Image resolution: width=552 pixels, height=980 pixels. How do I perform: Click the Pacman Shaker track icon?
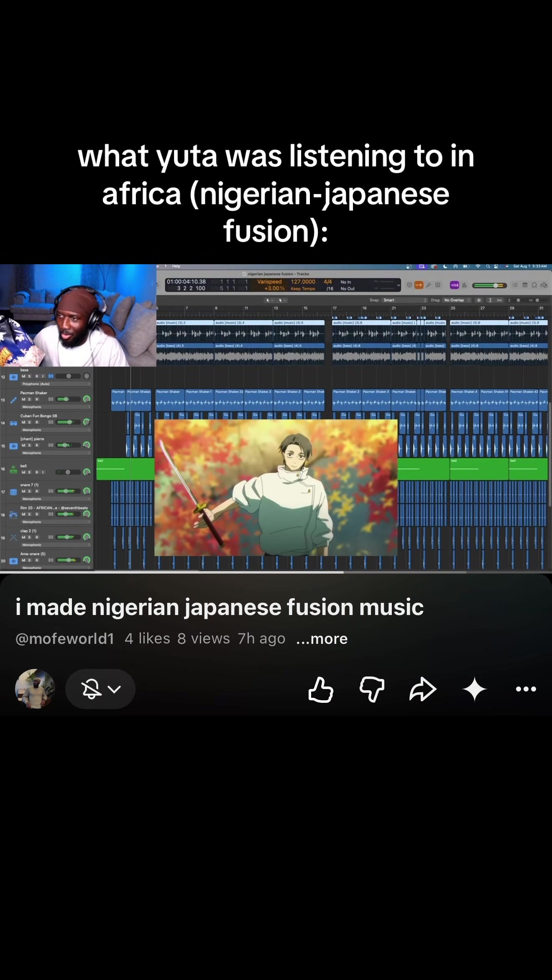13,400
